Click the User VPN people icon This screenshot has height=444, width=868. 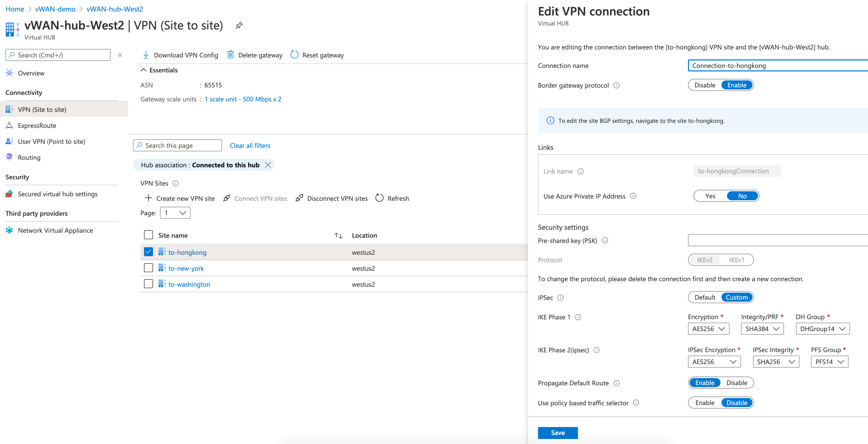pos(9,141)
